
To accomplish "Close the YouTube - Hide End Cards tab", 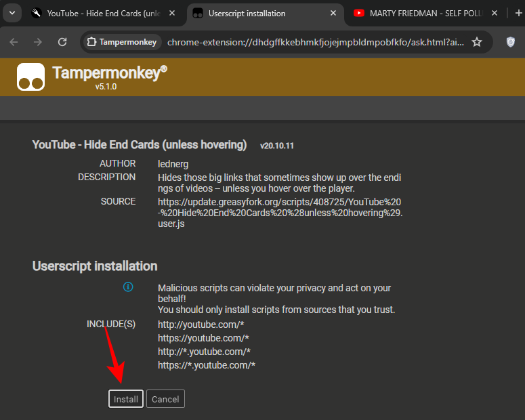I will pos(172,13).
